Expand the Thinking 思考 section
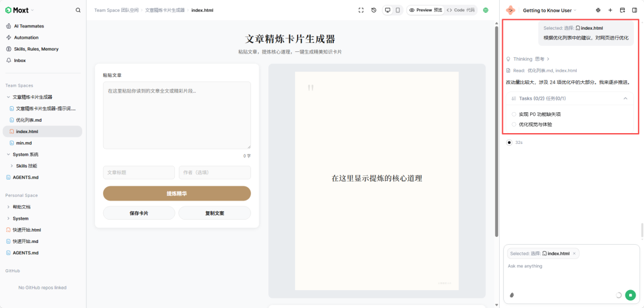This screenshot has height=308, width=644. pos(528,59)
